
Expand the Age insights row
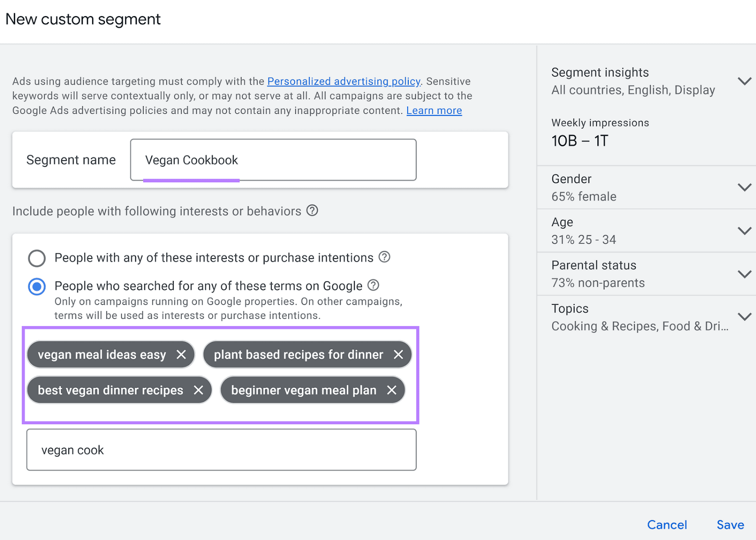[x=744, y=231]
